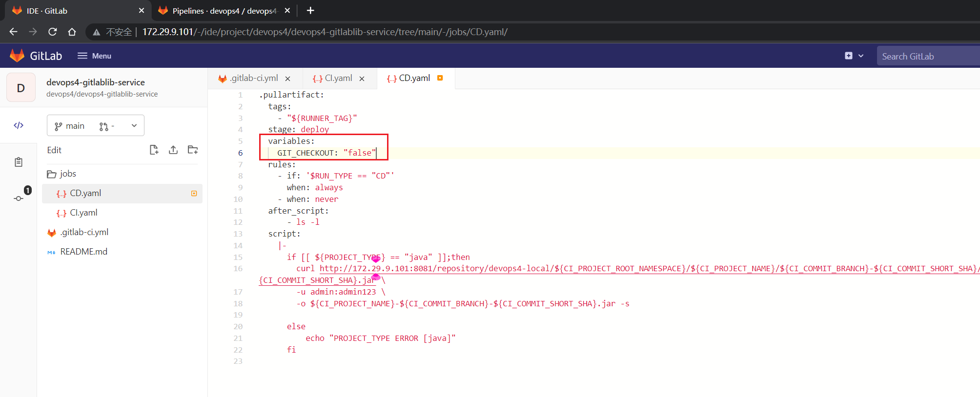The height and width of the screenshot is (397, 980).
Task: Click the GitLab fox logo
Action: click(x=17, y=56)
